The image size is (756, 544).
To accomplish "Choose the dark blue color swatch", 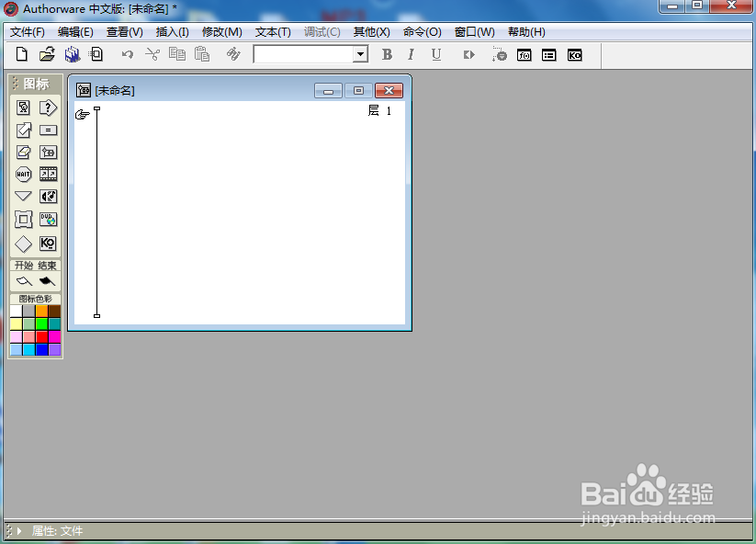I will tap(42, 349).
